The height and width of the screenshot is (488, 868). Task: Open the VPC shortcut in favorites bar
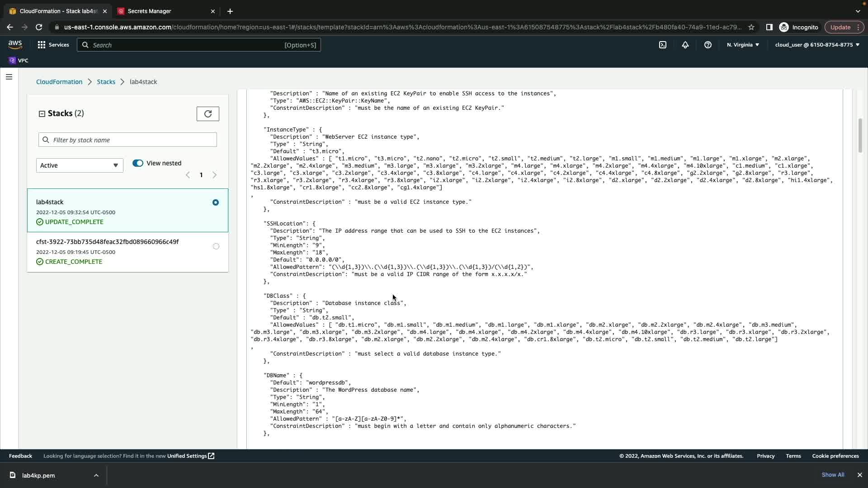[19, 61]
